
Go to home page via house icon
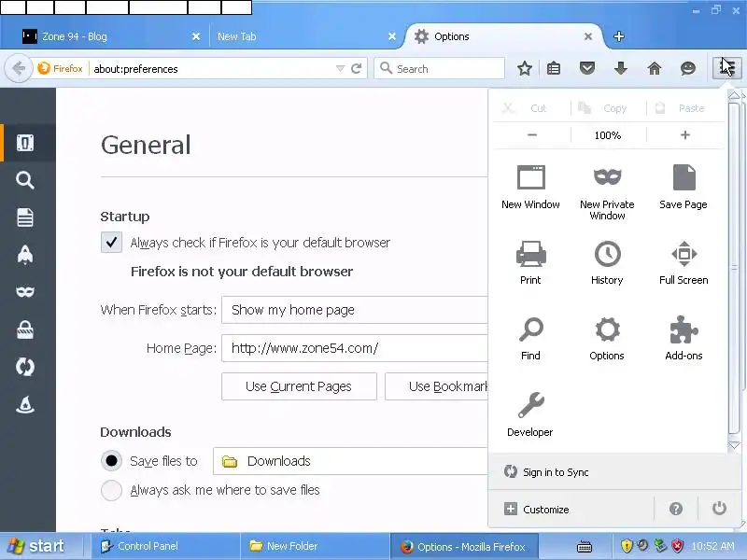pyautogui.click(x=655, y=68)
